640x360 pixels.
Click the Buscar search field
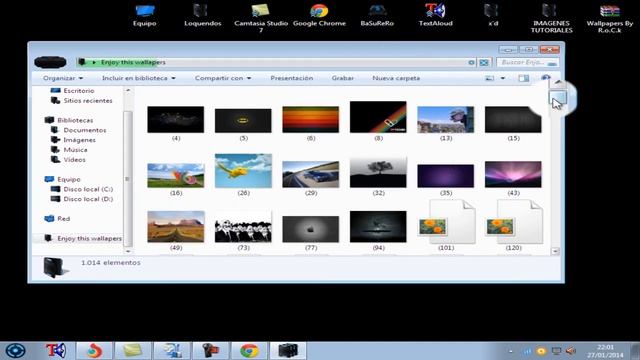point(528,62)
